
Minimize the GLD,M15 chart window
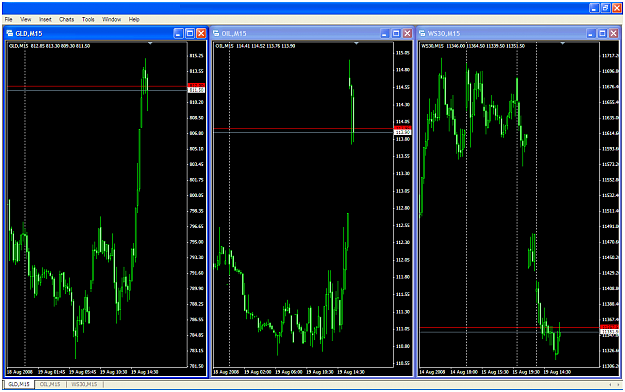tap(178, 33)
